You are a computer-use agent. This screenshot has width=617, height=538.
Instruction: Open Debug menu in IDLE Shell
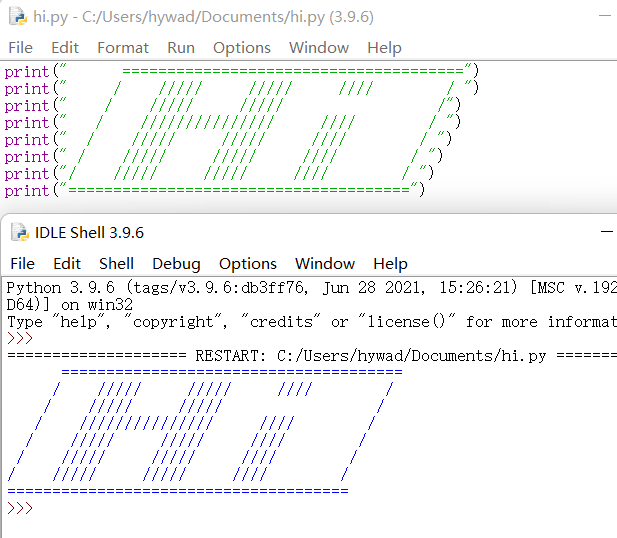pos(176,264)
